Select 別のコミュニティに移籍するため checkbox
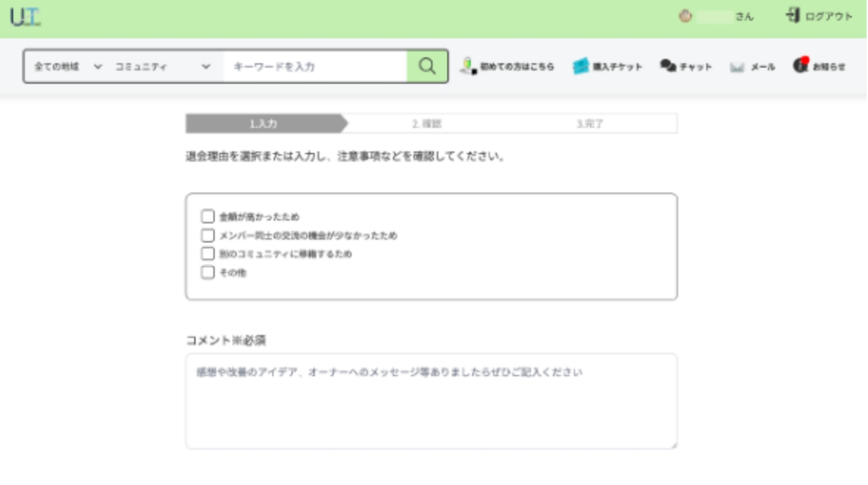Viewport: 868px width, 485px height. click(208, 254)
